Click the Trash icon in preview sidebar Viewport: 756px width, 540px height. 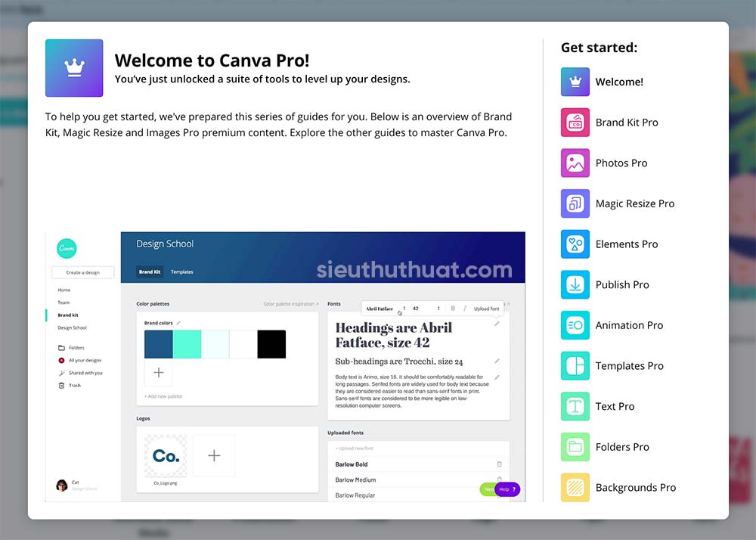pos(61,385)
